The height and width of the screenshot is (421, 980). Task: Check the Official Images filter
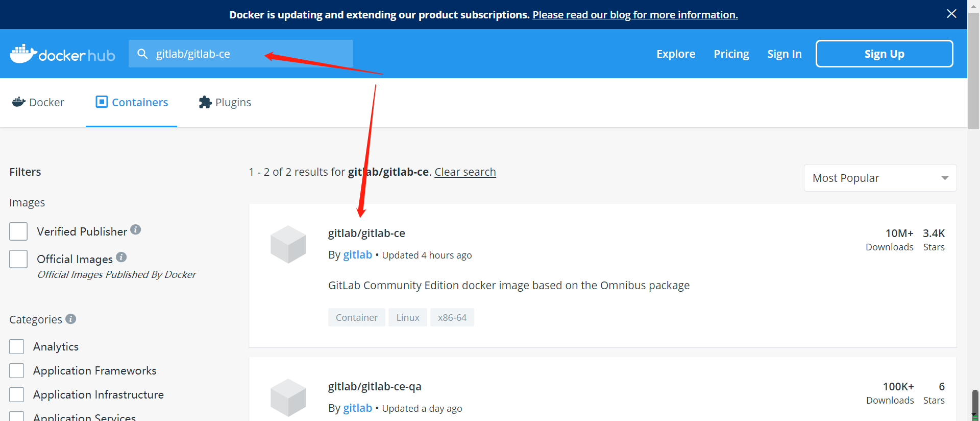[x=18, y=259]
